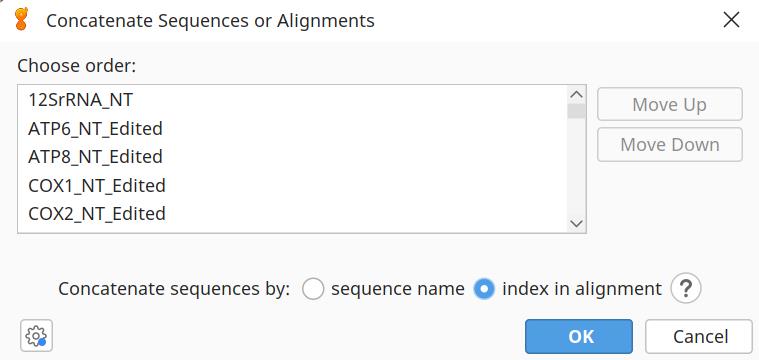Click the Move Up button
759x360 pixels.
coord(669,104)
